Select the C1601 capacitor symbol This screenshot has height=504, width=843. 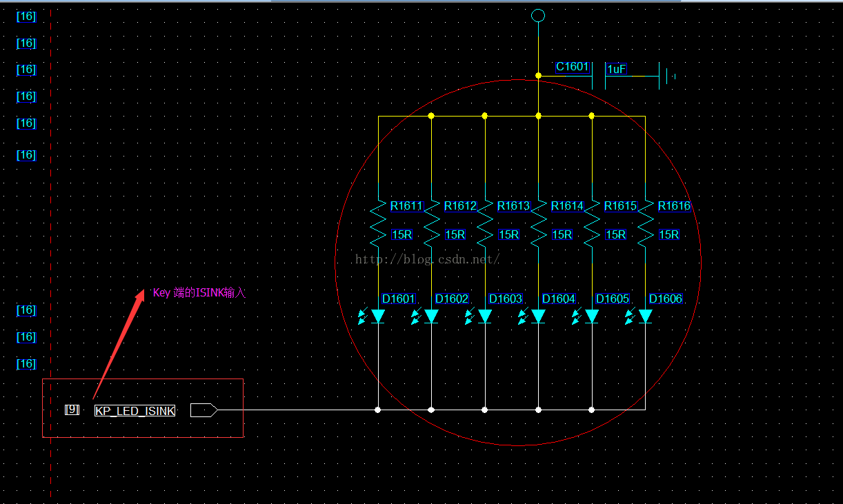click(x=599, y=76)
